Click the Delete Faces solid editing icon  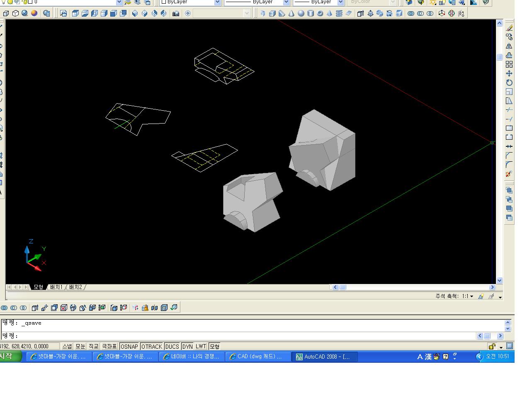(x=63, y=308)
